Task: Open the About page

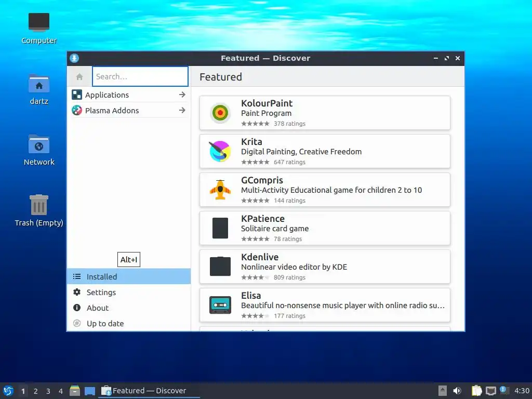Action: coord(129,308)
